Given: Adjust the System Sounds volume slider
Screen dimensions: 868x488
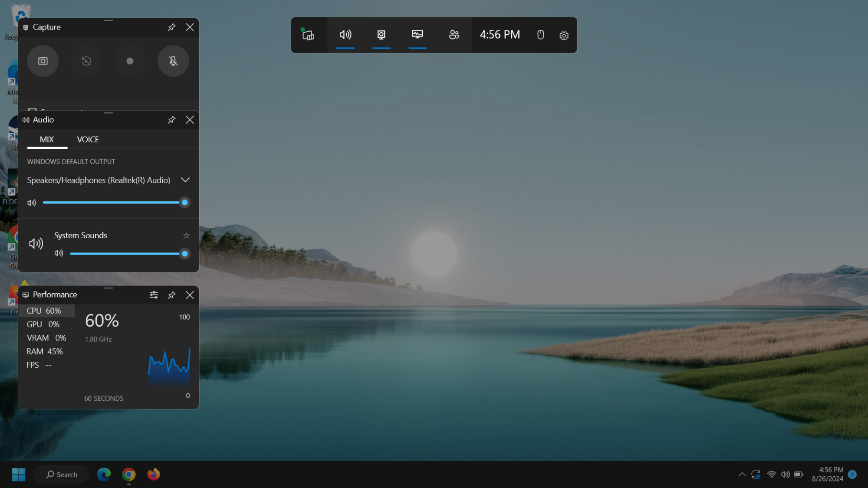Looking at the screenshot, I should pyautogui.click(x=184, y=254).
